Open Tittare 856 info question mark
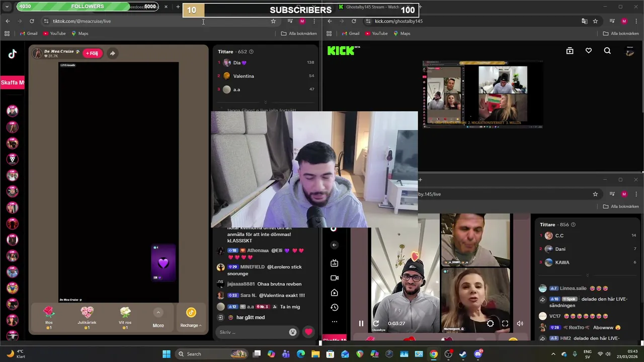Image resolution: width=644 pixels, height=362 pixels. click(x=573, y=225)
